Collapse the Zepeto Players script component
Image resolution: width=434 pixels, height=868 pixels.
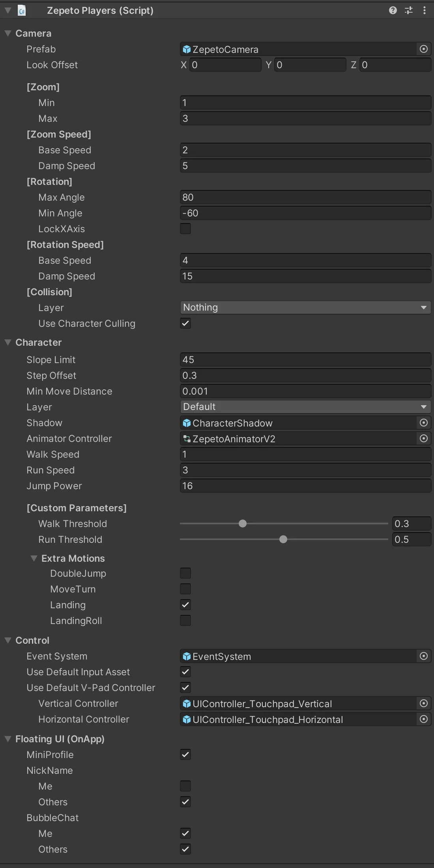tap(7, 11)
